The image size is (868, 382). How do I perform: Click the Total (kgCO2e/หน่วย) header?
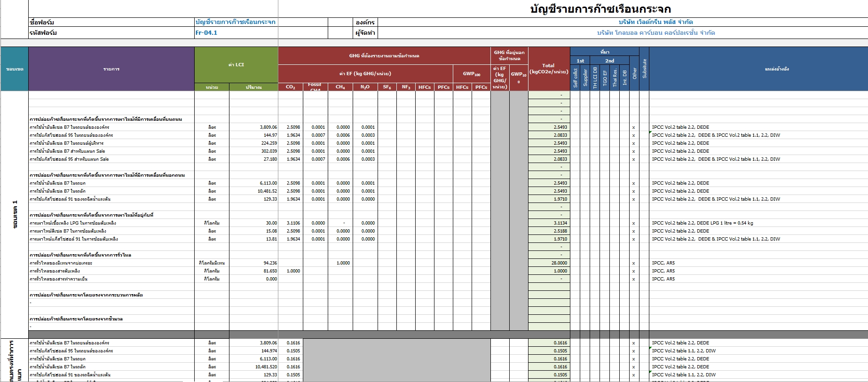(x=548, y=69)
